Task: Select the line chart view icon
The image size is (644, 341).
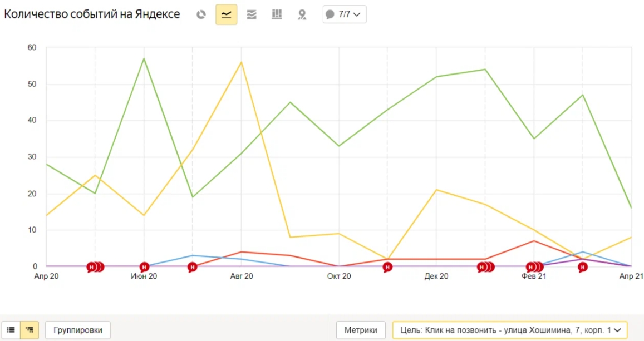Action: pyautogui.click(x=227, y=15)
